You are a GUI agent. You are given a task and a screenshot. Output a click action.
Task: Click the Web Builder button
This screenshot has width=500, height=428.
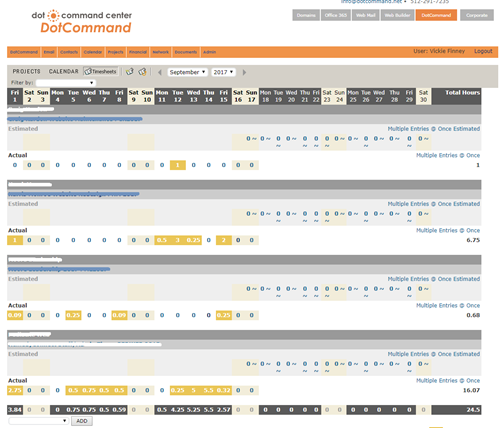pos(397,15)
